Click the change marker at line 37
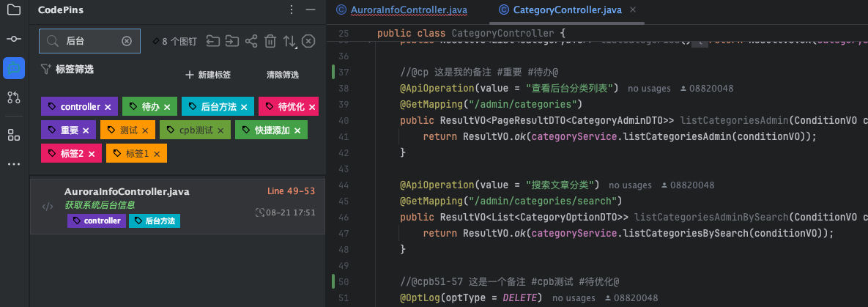The width and height of the screenshot is (868, 307). pyautogui.click(x=333, y=72)
